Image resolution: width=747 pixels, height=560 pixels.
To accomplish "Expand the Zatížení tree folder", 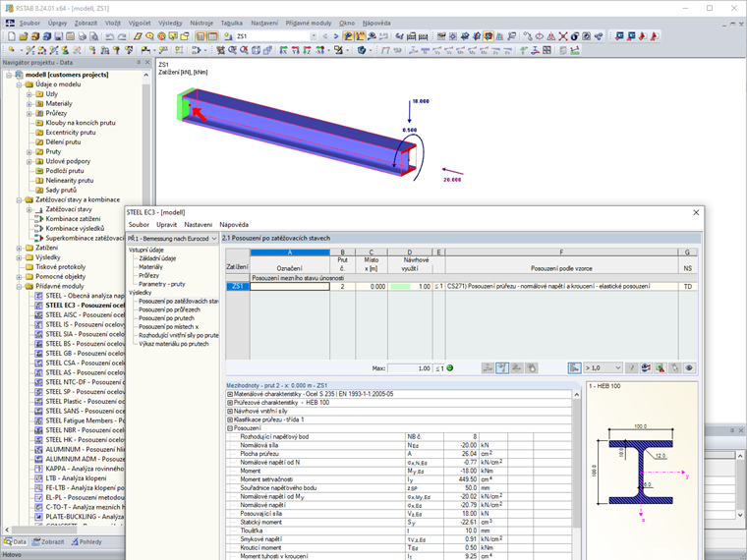I will (19, 249).
